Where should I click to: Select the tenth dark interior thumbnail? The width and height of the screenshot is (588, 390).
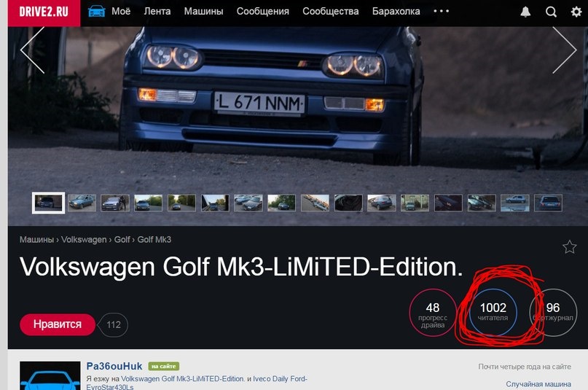pyautogui.click(x=348, y=203)
